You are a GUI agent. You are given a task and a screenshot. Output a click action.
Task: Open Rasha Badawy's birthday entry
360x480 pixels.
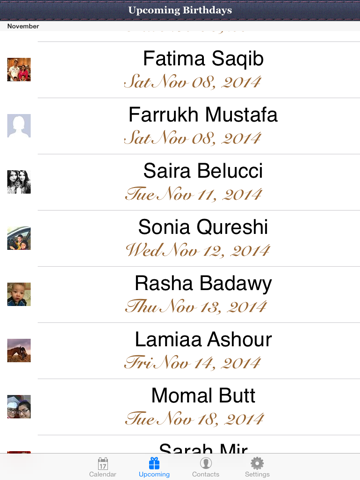pos(180,294)
